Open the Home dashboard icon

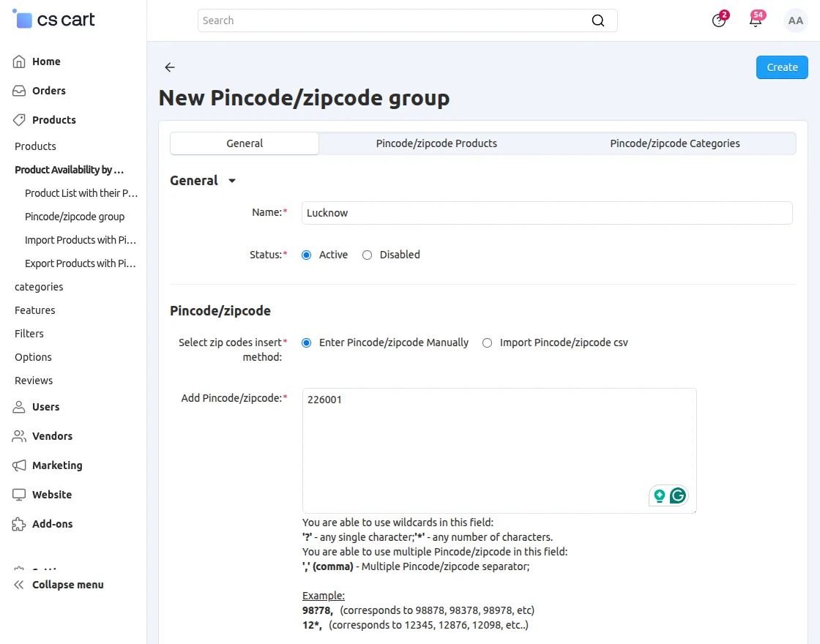pyautogui.click(x=18, y=61)
